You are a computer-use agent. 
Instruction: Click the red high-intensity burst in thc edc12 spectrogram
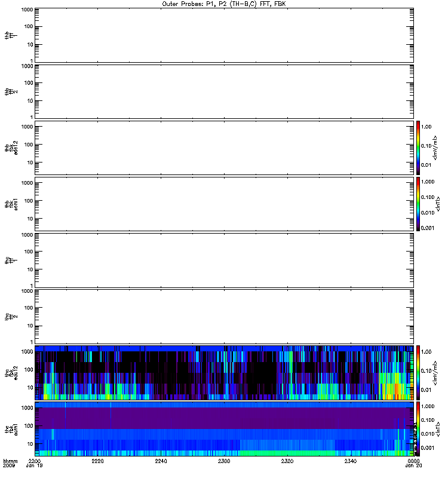[x=396, y=392]
